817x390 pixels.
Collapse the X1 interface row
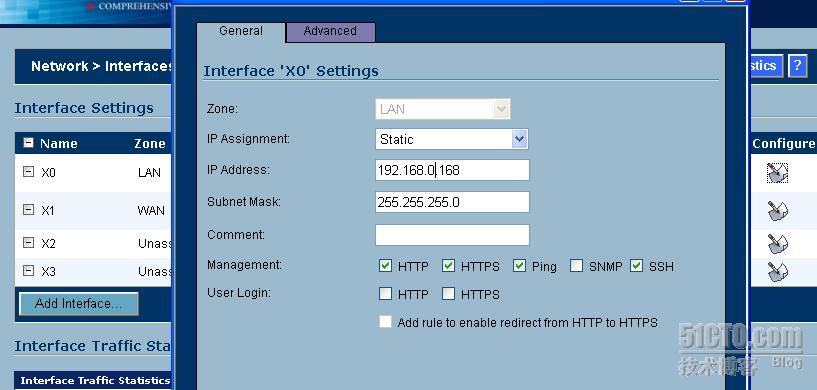(29, 210)
